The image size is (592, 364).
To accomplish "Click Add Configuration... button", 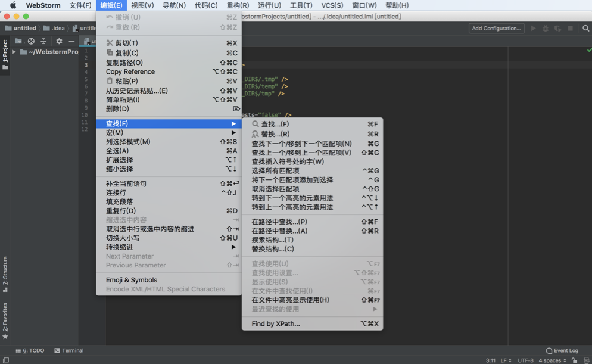I will click(x=496, y=29).
